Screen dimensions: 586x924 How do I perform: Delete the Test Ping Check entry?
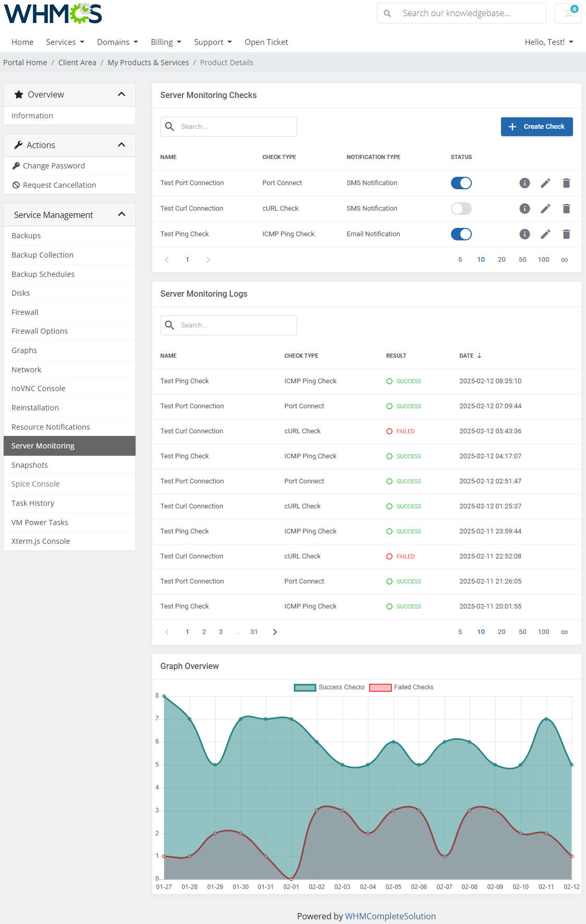click(x=566, y=234)
